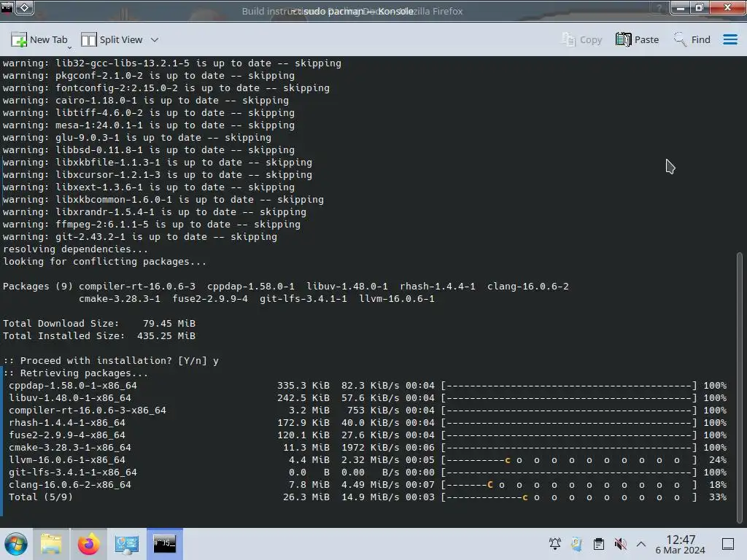The image size is (747, 560).
Task: Click 'Packages (9)' text
Action: (x=38, y=286)
